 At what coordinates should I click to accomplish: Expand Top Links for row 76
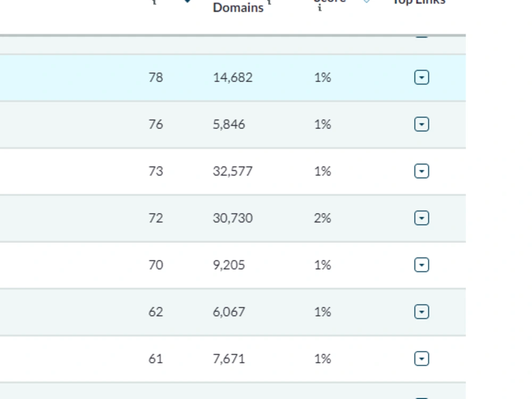tap(422, 124)
